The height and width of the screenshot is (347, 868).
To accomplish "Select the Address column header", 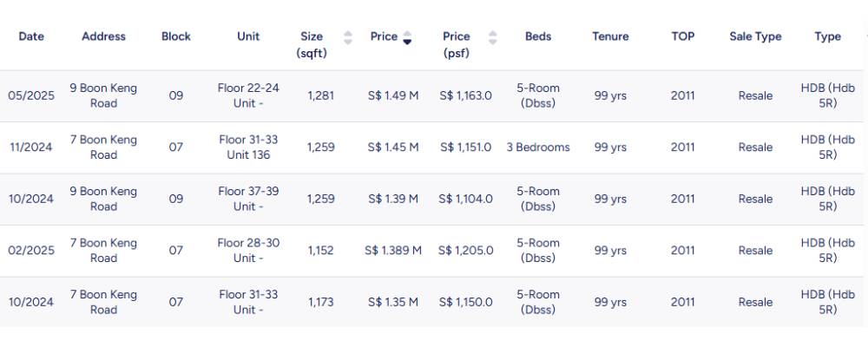I will [x=103, y=36].
